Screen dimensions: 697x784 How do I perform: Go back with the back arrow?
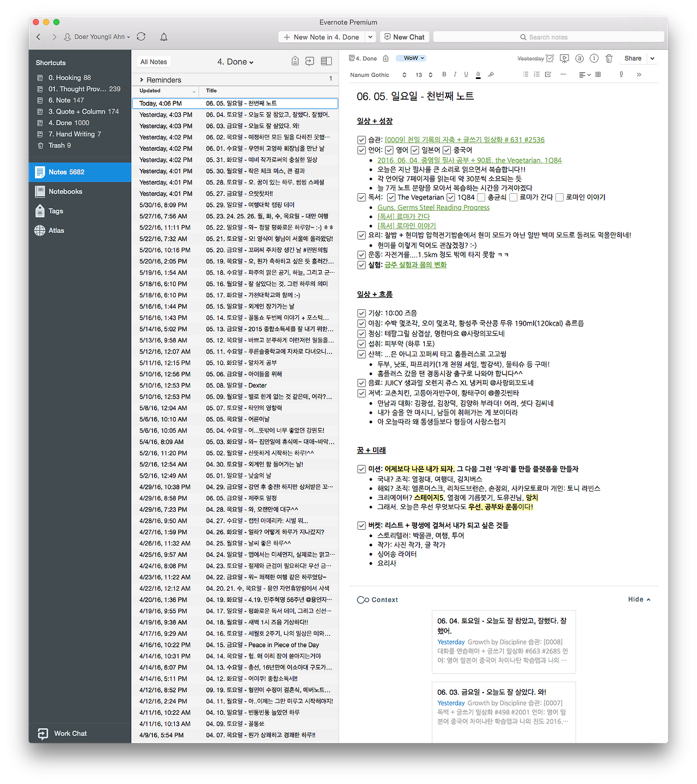coord(39,37)
